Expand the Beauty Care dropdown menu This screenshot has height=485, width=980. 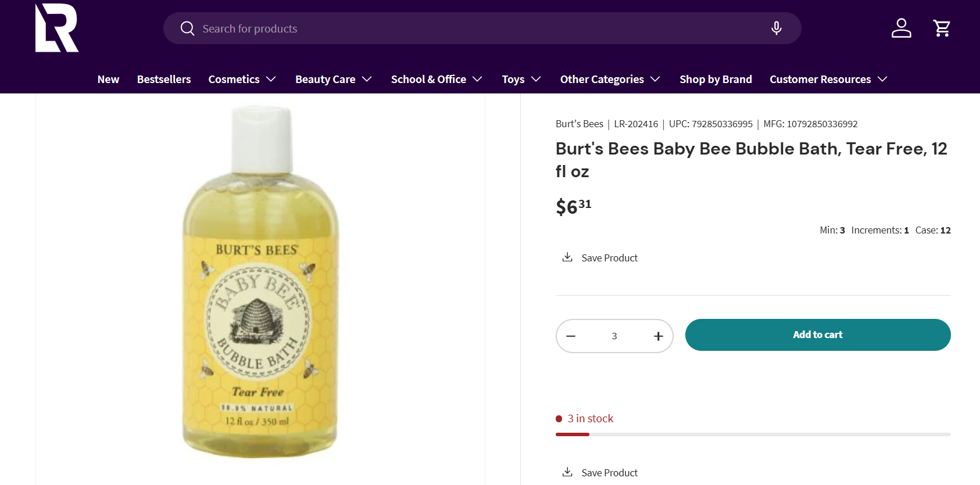pyautogui.click(x=334, y=79)
